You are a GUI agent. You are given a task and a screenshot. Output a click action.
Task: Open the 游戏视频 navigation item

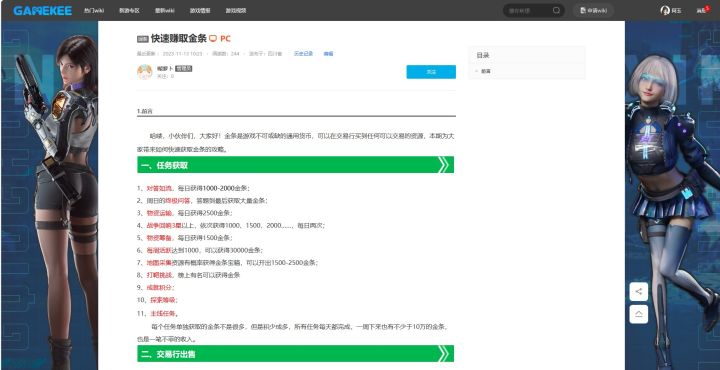point(236,11)
